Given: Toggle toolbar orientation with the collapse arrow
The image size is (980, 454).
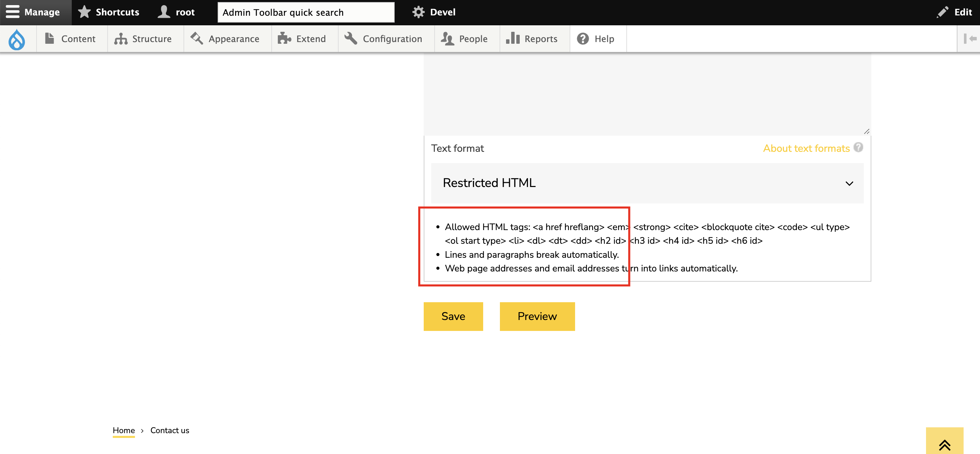Looking at the screenshot, I should (x=970, y=38).
